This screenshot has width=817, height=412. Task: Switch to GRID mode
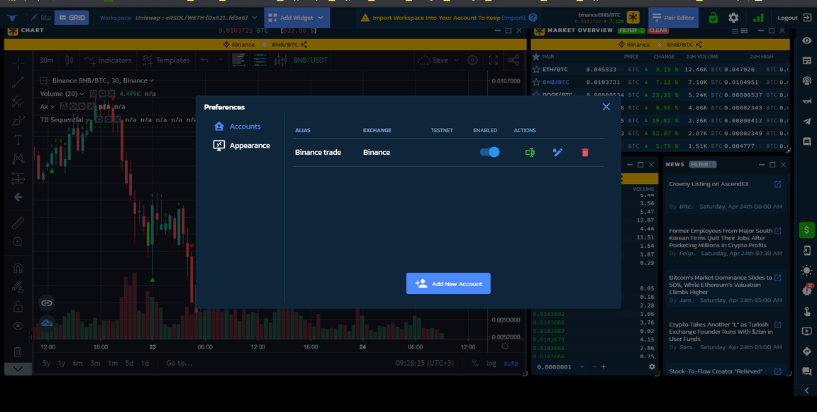[x=72, y=18]
